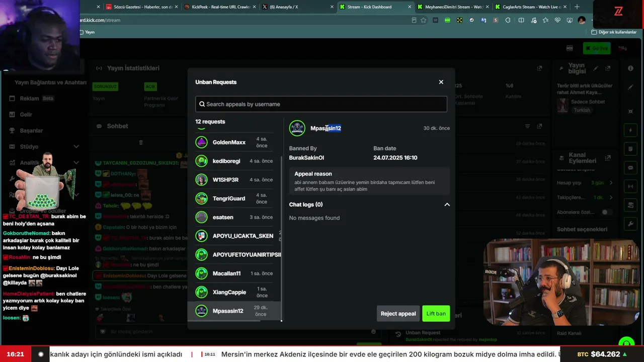Switch to KickPeek browser tab

[x=220, y=7]
